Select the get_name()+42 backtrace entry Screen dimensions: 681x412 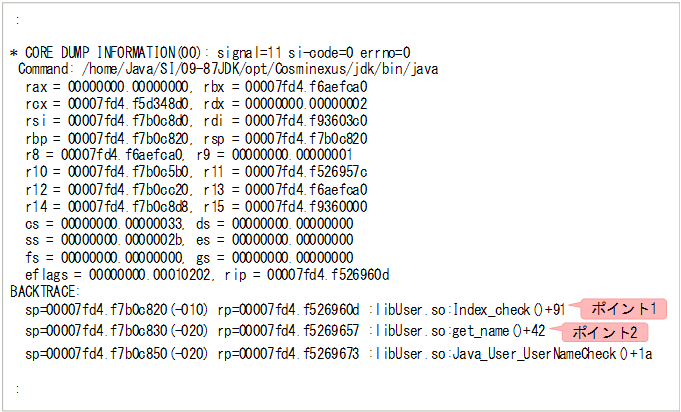click(x=499, y=331)
